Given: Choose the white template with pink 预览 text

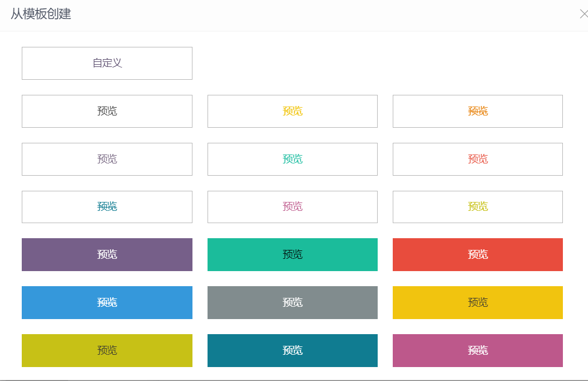Looking at the screenshot, I should tap(292, 206).
